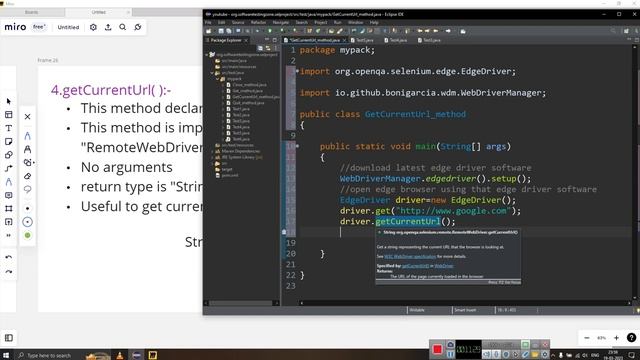Select the Miro shapes tool
This screenshot has height=360, width=640.
point(9,155)
